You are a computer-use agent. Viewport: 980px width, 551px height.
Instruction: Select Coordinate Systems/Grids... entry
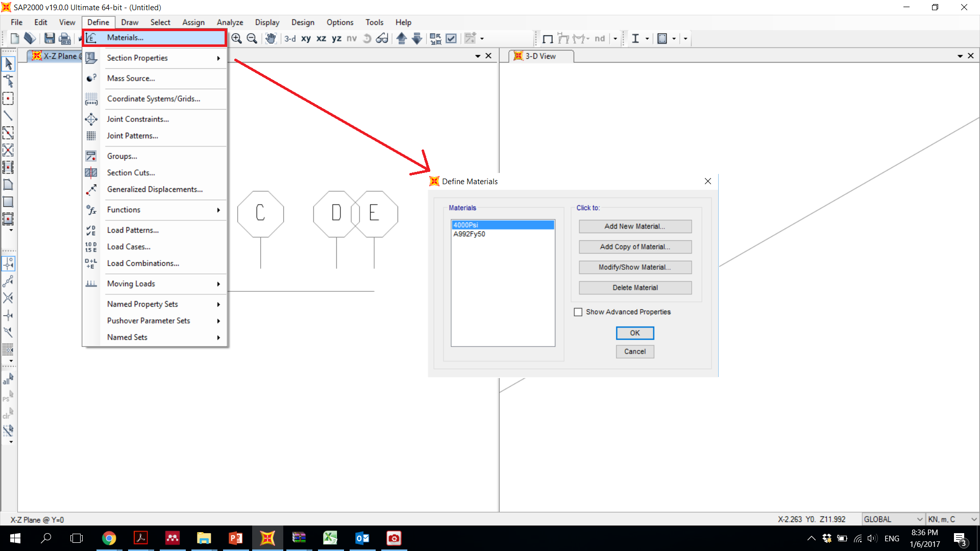[155, 99]
